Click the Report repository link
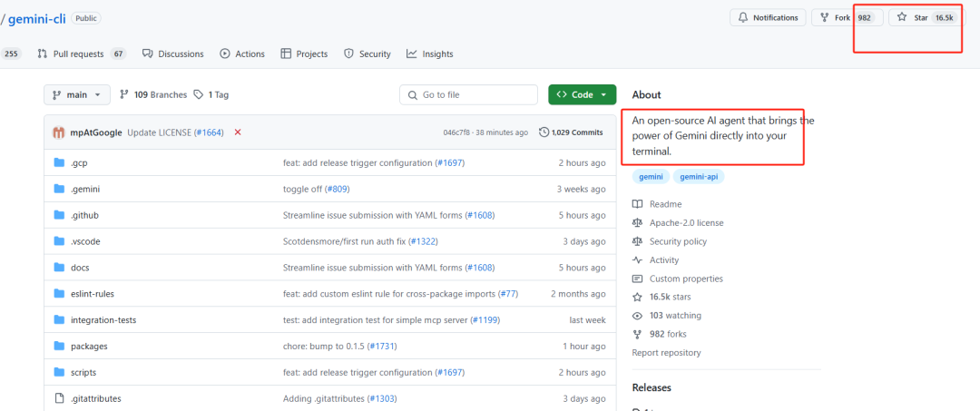This screenshot has height=411, width=980. (x=666, y=352)
